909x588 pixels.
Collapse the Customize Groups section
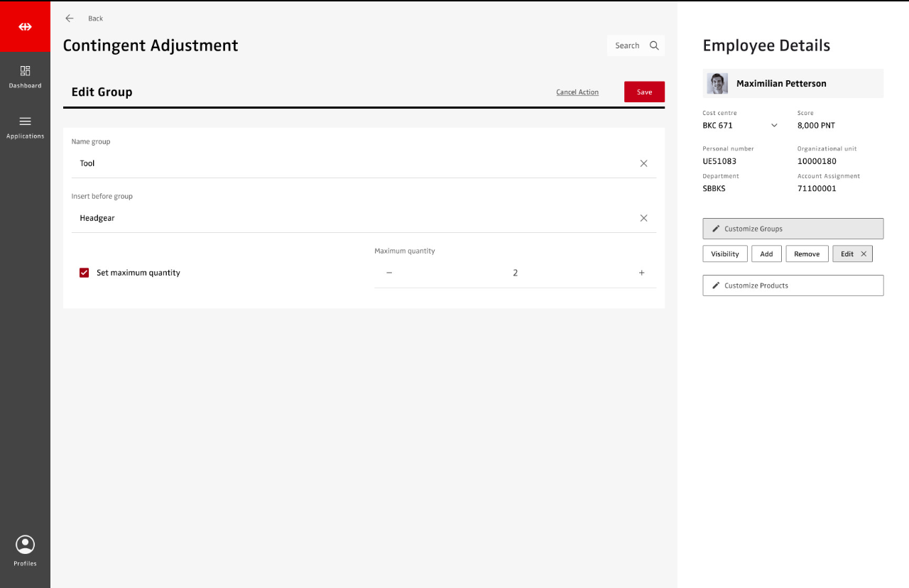coord(793,229)
